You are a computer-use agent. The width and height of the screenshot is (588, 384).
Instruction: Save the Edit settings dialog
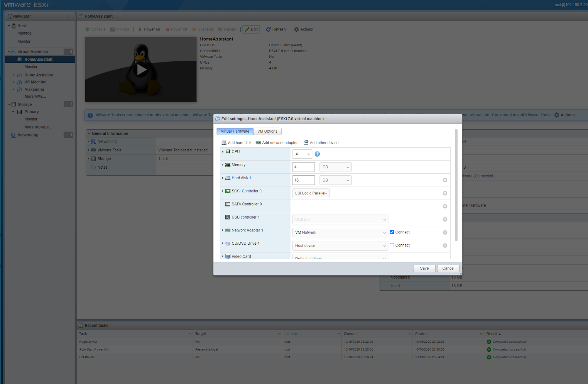point(424,268)
